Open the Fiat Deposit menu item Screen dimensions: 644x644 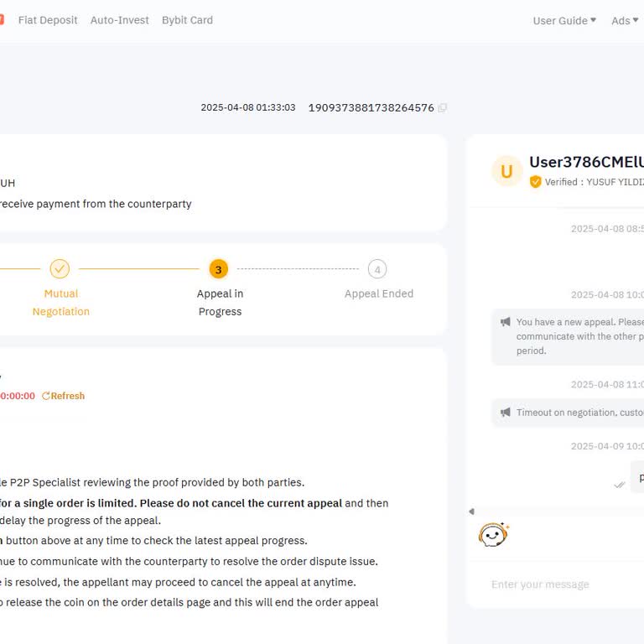click(48, 20)
